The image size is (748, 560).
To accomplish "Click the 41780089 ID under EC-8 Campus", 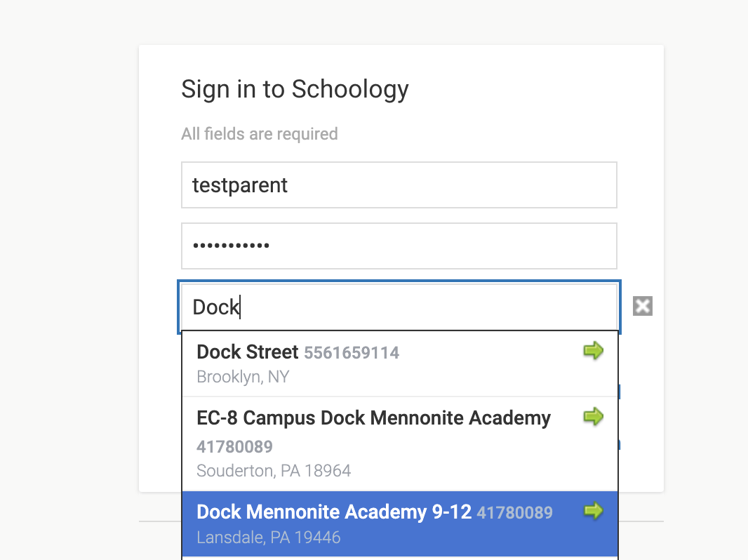I will point(234,447).
